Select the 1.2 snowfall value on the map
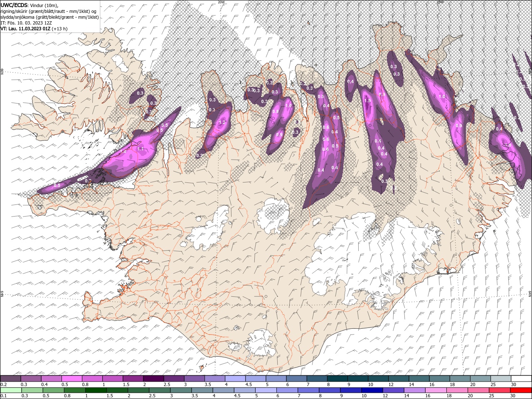532x399 pixels. [222, 123]
